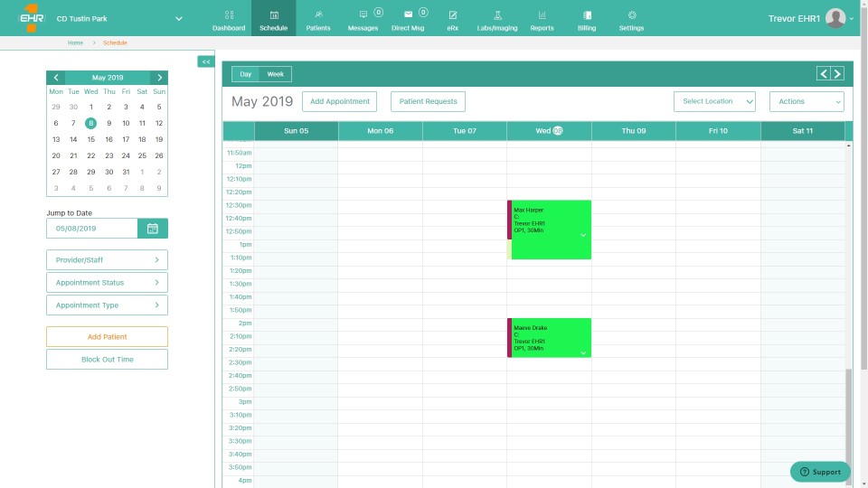Click the Jump to Date input field
This screenshot has width=868, height=488.
pos(92,229)
